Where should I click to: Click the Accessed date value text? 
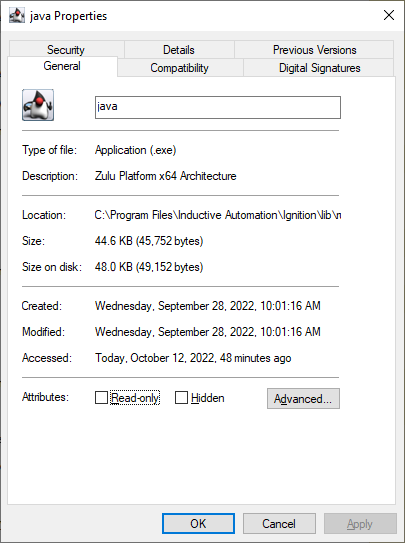[193, 358]
